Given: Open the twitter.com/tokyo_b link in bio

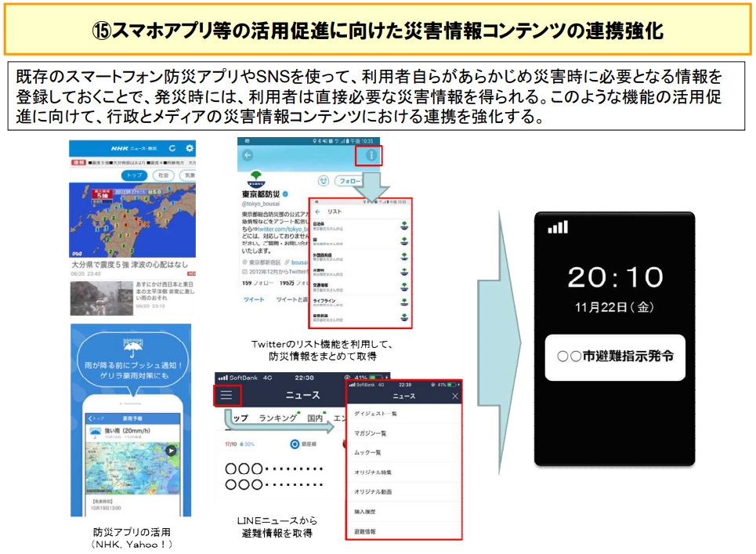Looking at the screenshot, I should [282, 229].
